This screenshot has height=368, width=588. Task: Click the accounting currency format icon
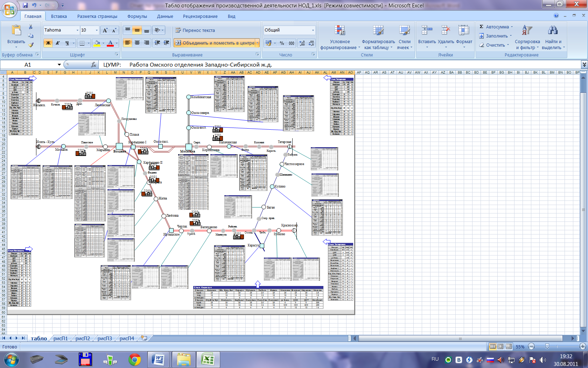[x=268, y=43]
